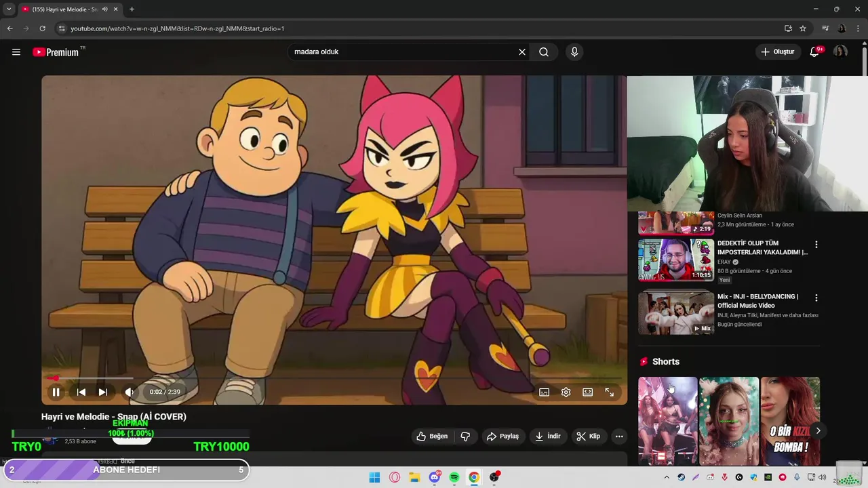
Task: Open DEDEKTİF OLUP TÜM IMPOSTERLARI title
Action: pos(762,247)
